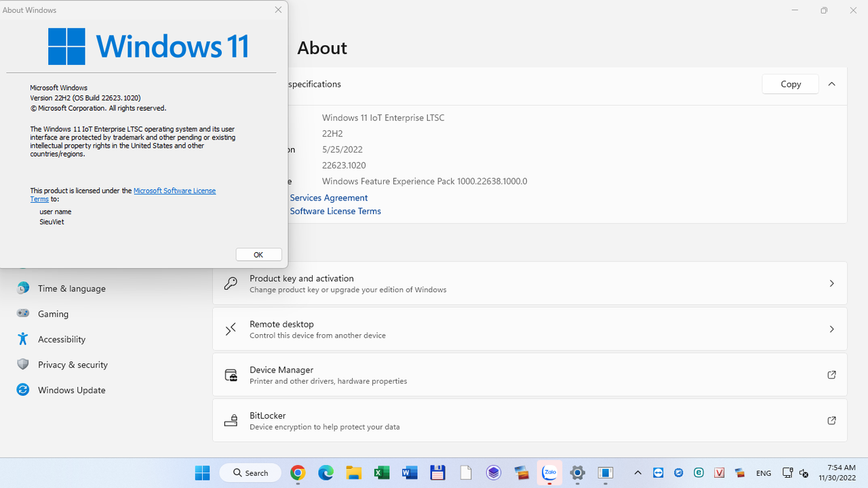Click the 5/25/2022 install date value

(342, 150)
